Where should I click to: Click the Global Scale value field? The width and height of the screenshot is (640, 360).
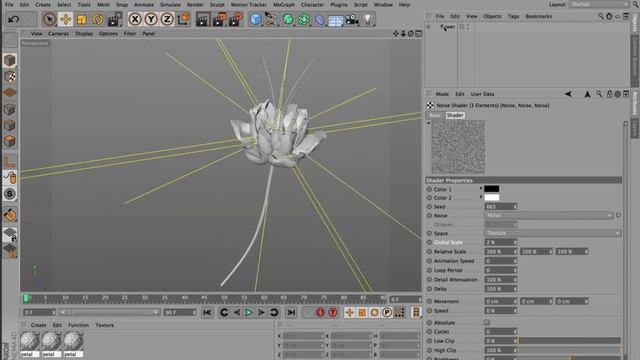(500, 242)
